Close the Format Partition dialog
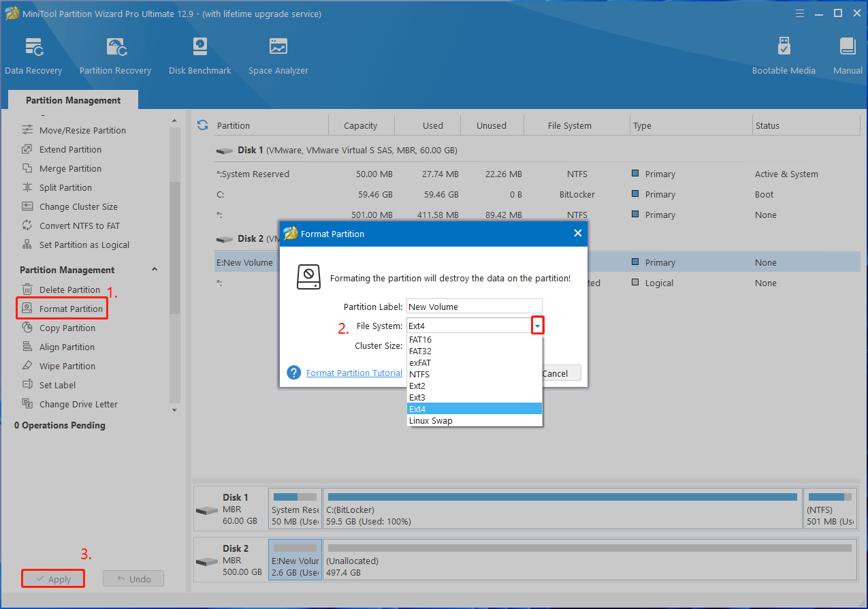868x609 pixels. (577, 234)
